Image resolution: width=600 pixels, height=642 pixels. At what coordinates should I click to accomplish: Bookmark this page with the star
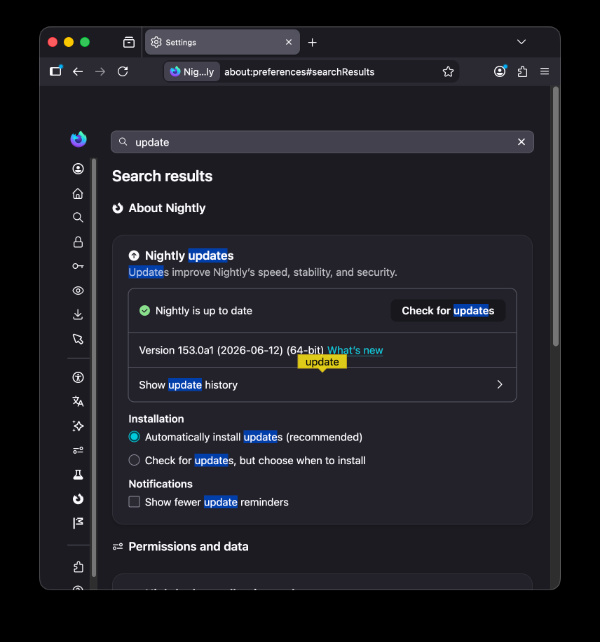click(x=448, y=72)
